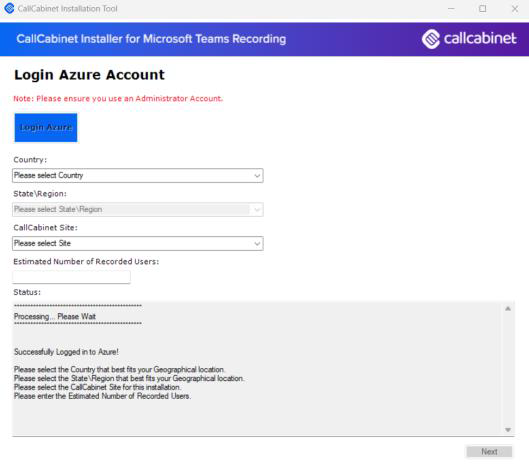Click the status box scroll down arrow

click(508, 430)
